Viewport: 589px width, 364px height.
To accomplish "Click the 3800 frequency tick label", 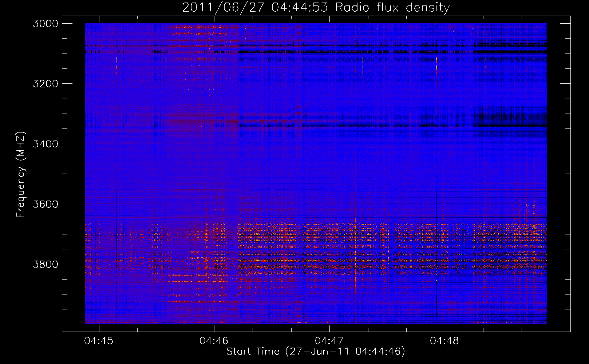I will click(46, 264).
